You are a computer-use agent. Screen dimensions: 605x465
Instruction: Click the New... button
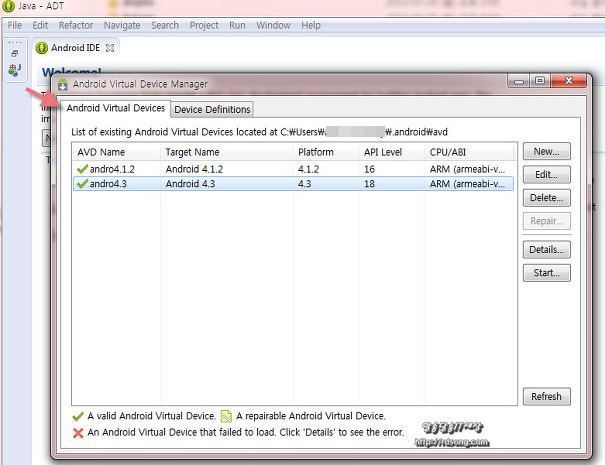point(546,152)
